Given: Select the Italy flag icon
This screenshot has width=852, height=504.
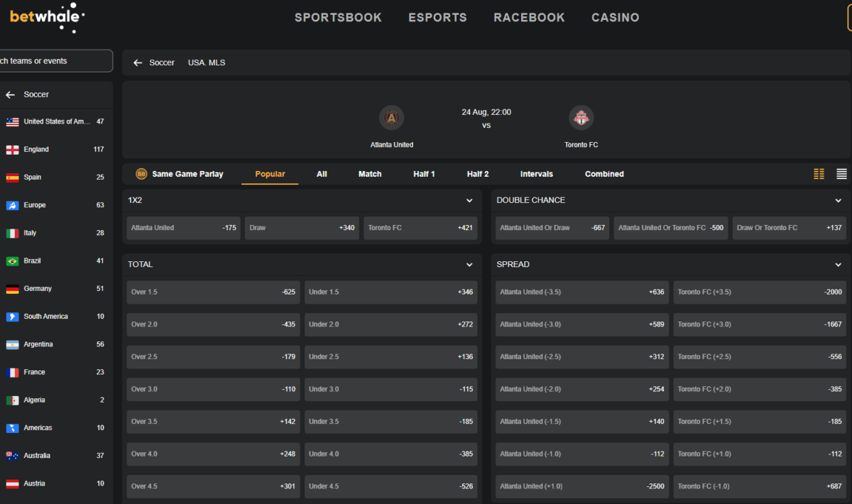Looking at the screenshot, I should 12,233.
